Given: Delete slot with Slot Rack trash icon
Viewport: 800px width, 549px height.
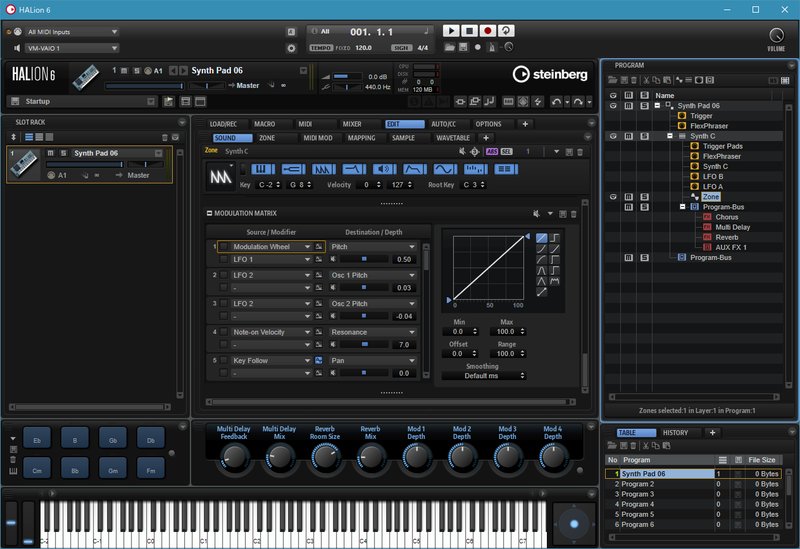Looking at the screenshot, I should click(x=164, y=137).
